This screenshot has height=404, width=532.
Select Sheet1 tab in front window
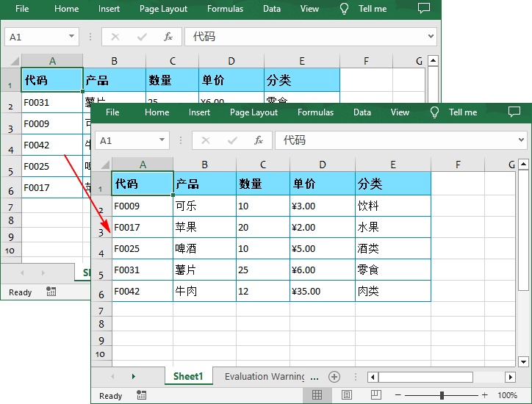(188, 376)
